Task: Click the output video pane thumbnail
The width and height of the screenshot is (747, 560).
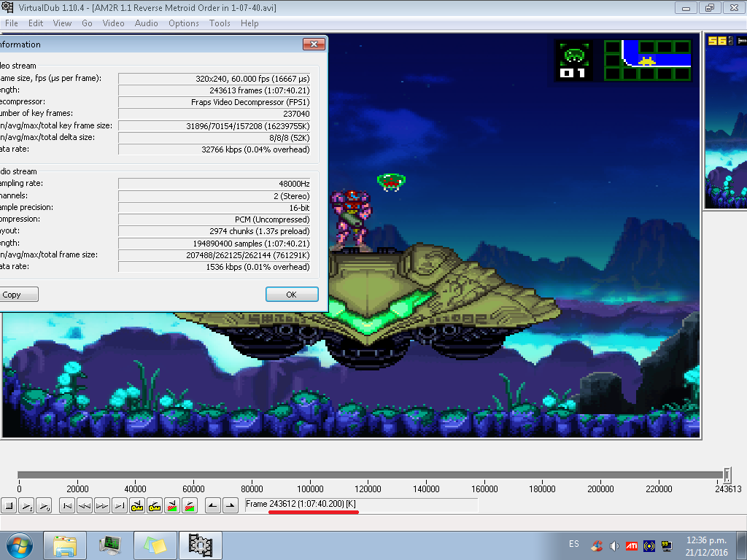Action: 726,121
